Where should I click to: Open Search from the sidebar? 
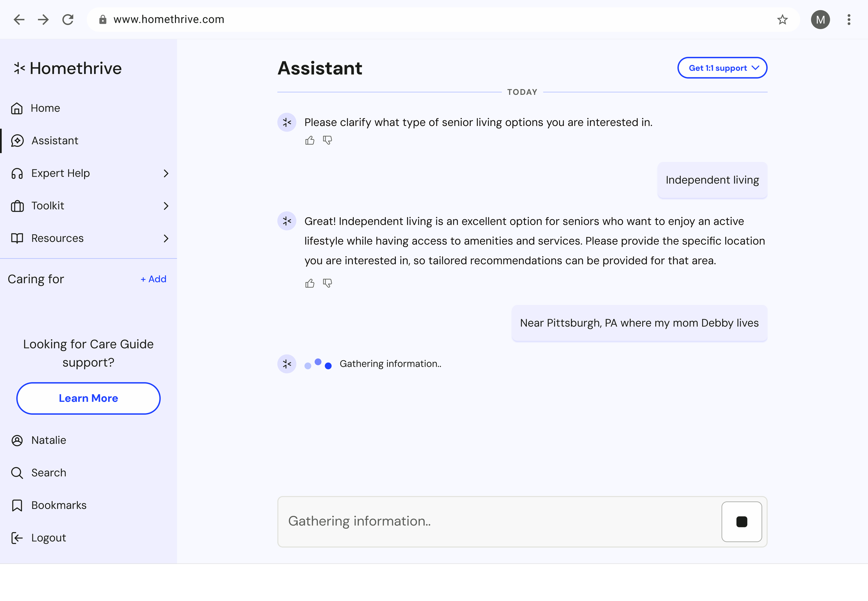click(x=48, y=473)
